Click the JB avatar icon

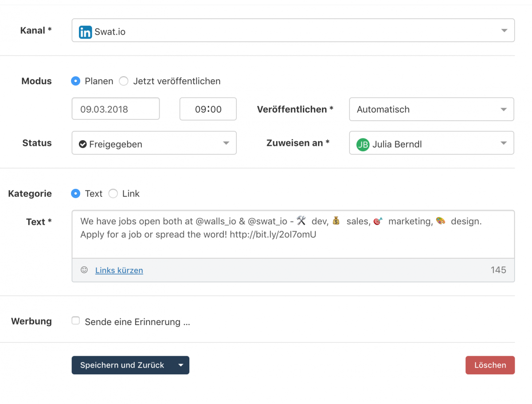[363, 144]
